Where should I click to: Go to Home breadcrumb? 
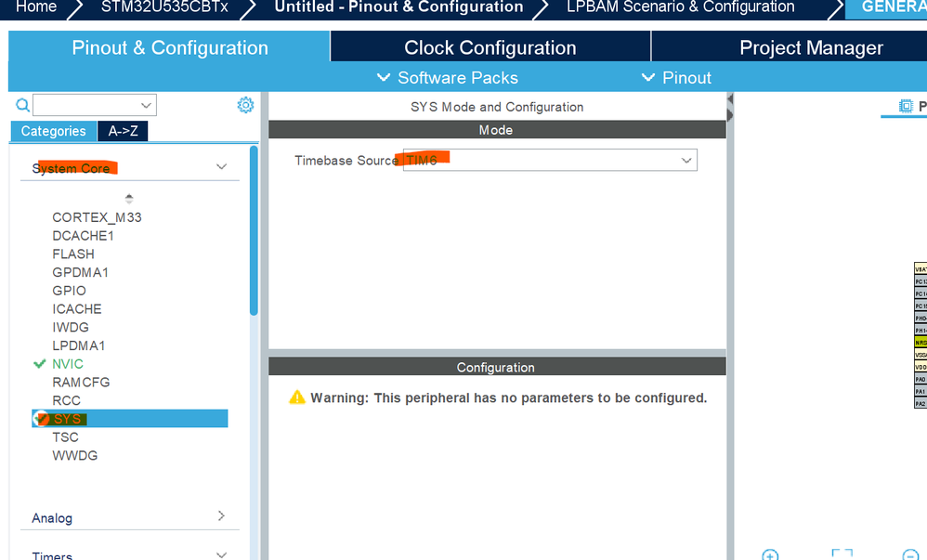(36, 7)
